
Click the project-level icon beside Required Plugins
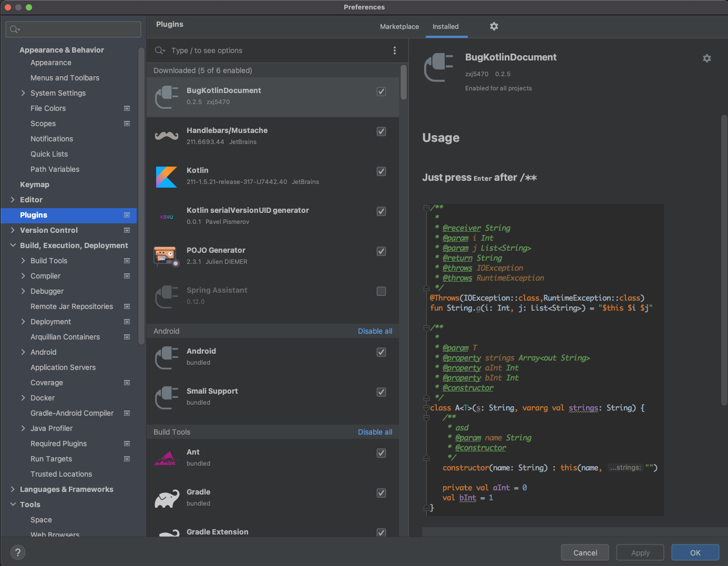click(x=127, y=444)
